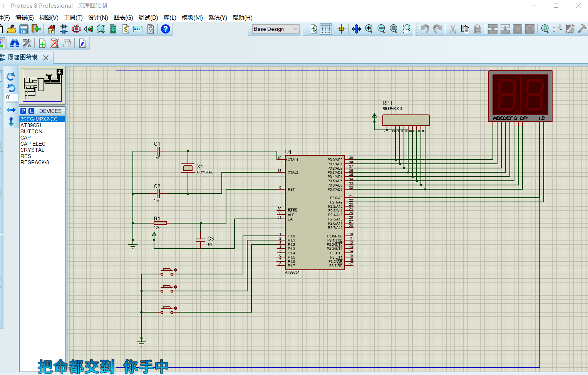This screenshot has width=588, height=375.
Task: Zoom out with minus magnifier
Action: pos(381,29)
